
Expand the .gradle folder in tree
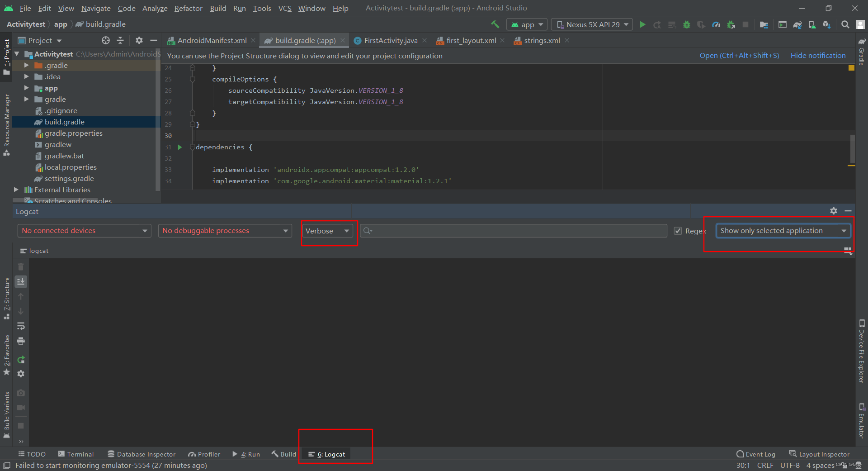click(x=27, y=65)
